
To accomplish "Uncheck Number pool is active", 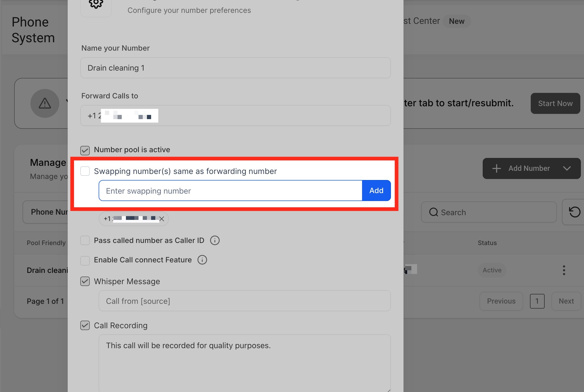I will tap(85, 150).
